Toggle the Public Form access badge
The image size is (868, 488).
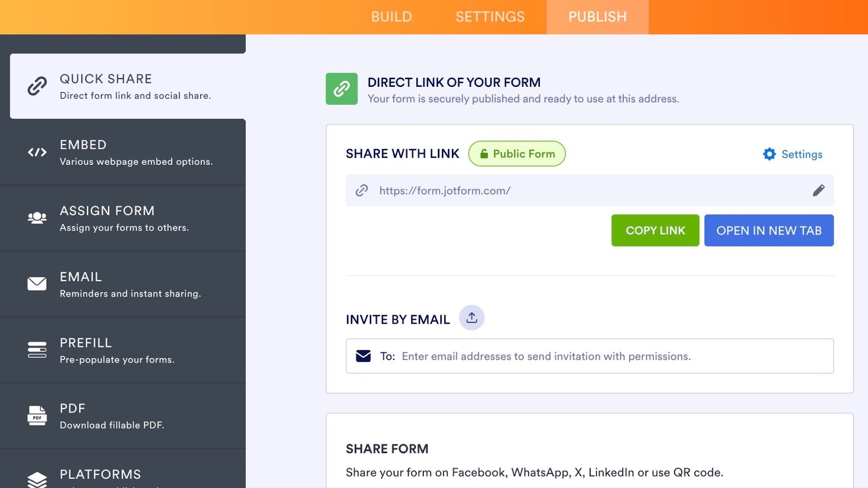click(516, 154)
